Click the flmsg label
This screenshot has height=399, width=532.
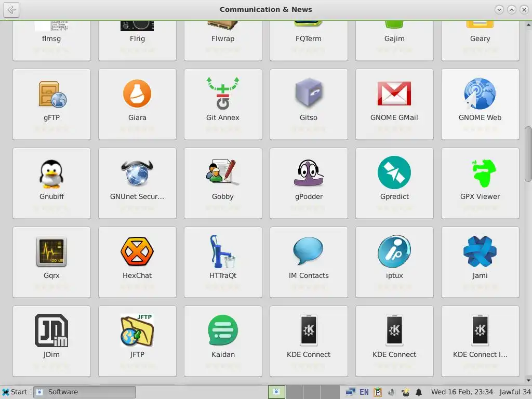pyautogui.click(x=51, y=38)
